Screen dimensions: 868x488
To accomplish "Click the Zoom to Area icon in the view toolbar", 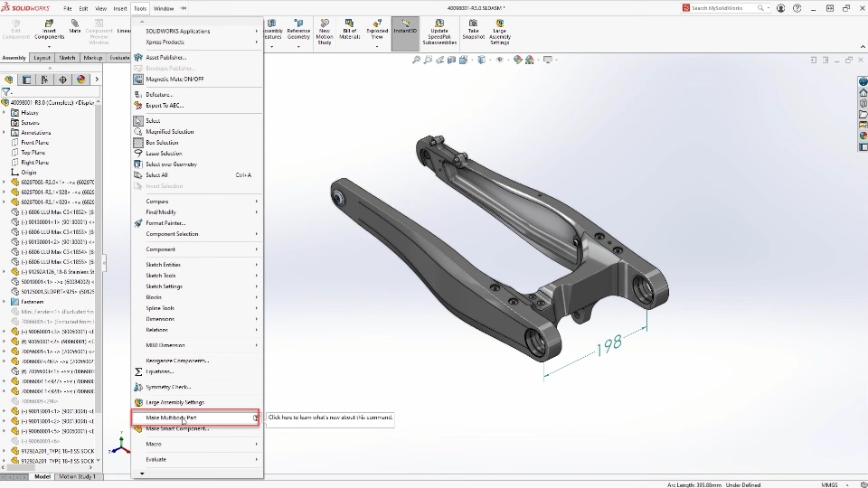I will 428,60.
